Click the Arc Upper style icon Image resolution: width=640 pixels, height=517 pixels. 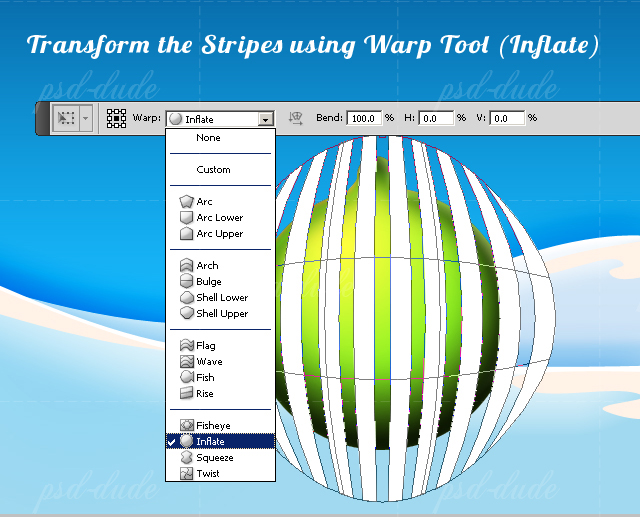tap(187, 233)
